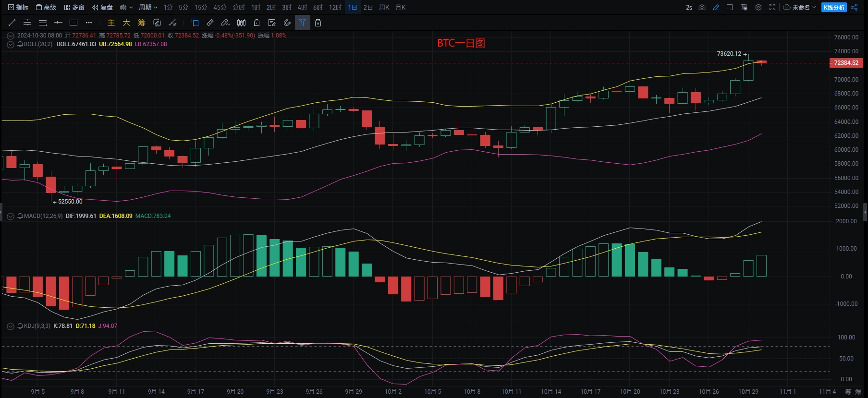Expand the 未命名 layout dropdown
Screen dimensions: 868x398
pos(800,7)
